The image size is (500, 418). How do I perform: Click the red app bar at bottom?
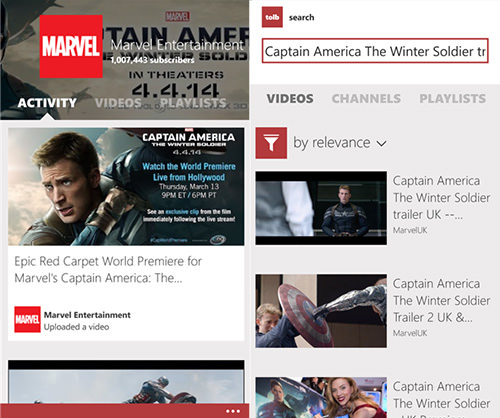point(124,411)
